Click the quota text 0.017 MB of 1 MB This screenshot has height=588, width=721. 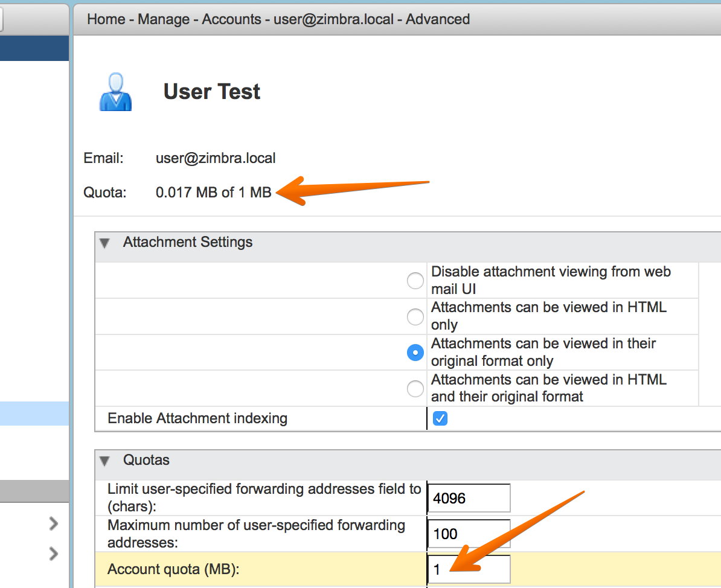coord(213,192)
